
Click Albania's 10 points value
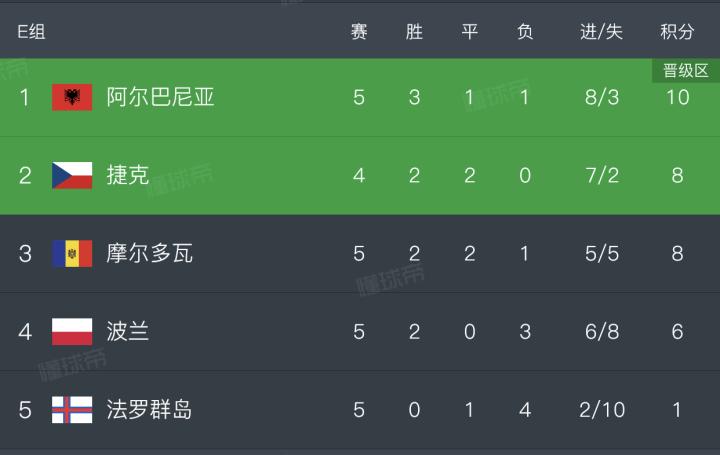point(677,98)
